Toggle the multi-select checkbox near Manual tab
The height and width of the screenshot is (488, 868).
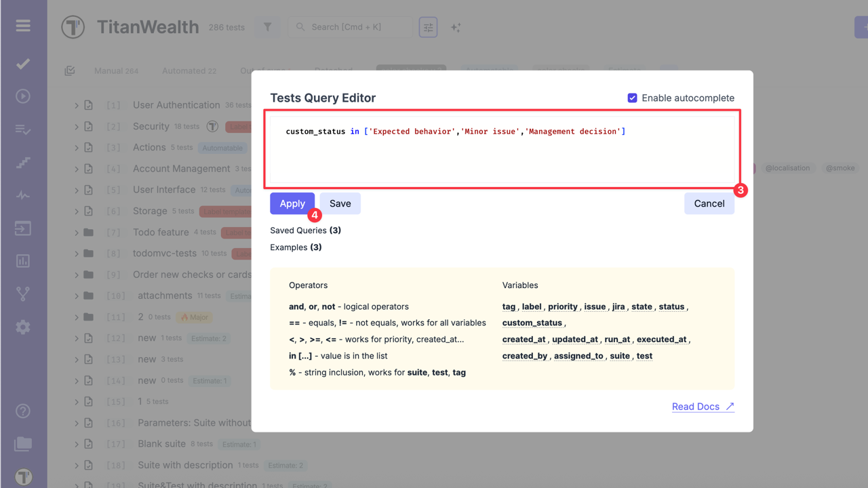[x=70, y=70]
